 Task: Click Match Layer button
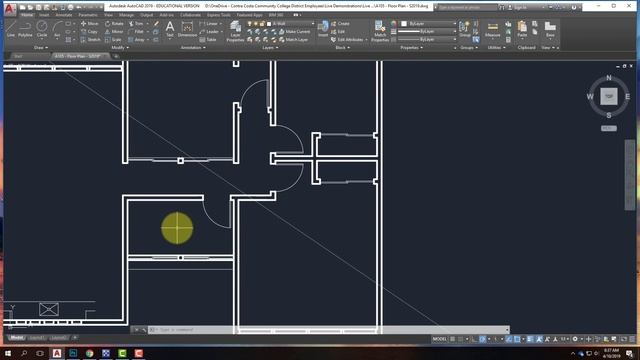click(x=294, y=40)
